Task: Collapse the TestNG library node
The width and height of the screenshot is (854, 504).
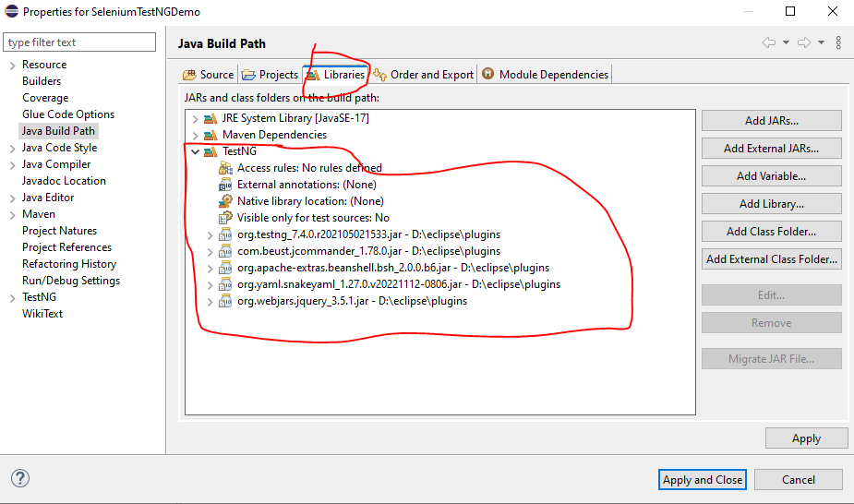Action: coord(195,152)
